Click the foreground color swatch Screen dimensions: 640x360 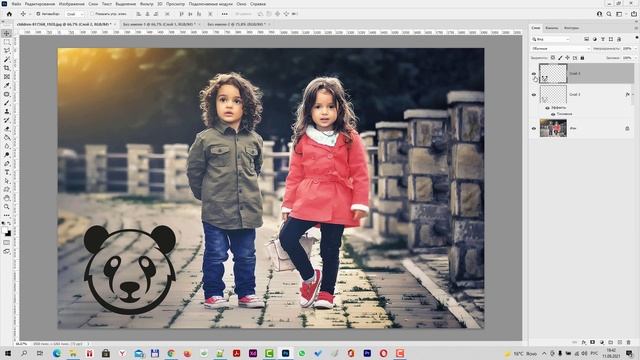pos(4,231)
